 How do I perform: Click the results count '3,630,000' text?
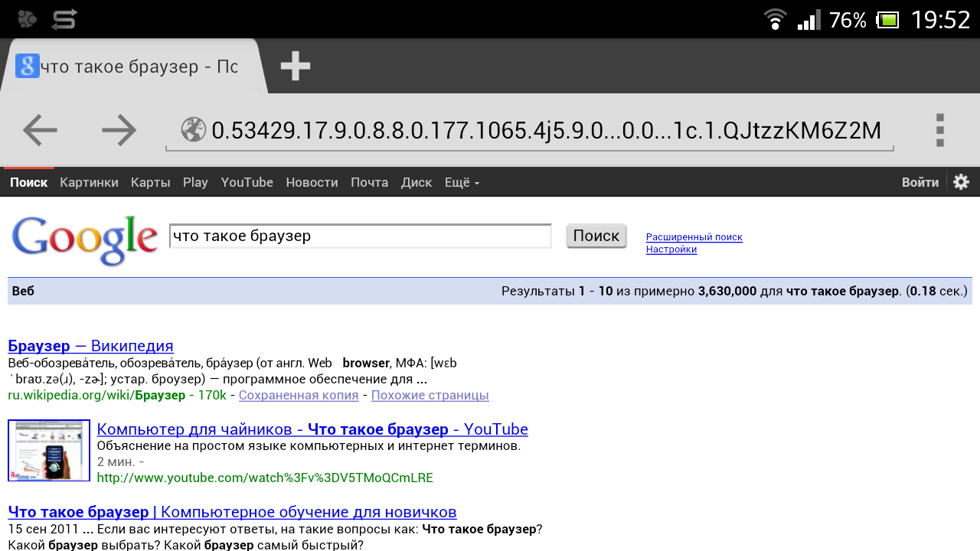(727, 292)
